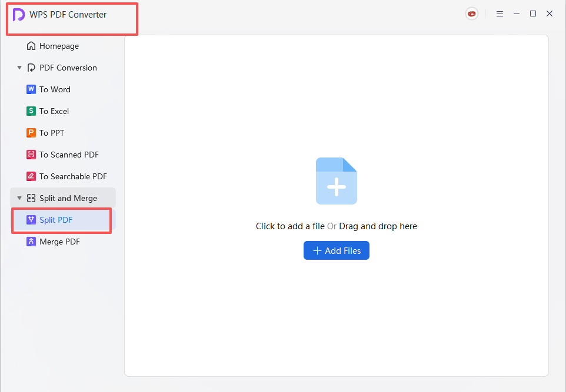Click the orange To PPT icon
This screenshot has height=392, width=566.
31,133
